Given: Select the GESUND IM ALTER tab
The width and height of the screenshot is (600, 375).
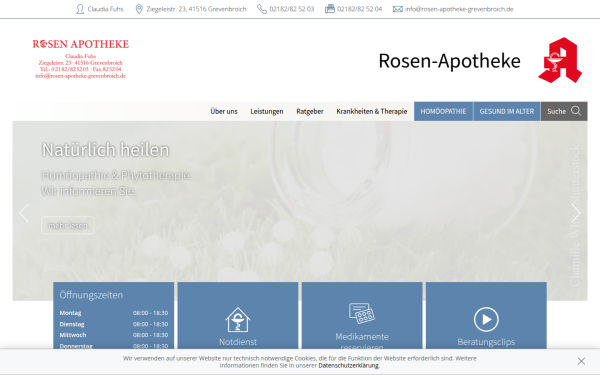Looking at the screenshot, I should click(507, 111).
